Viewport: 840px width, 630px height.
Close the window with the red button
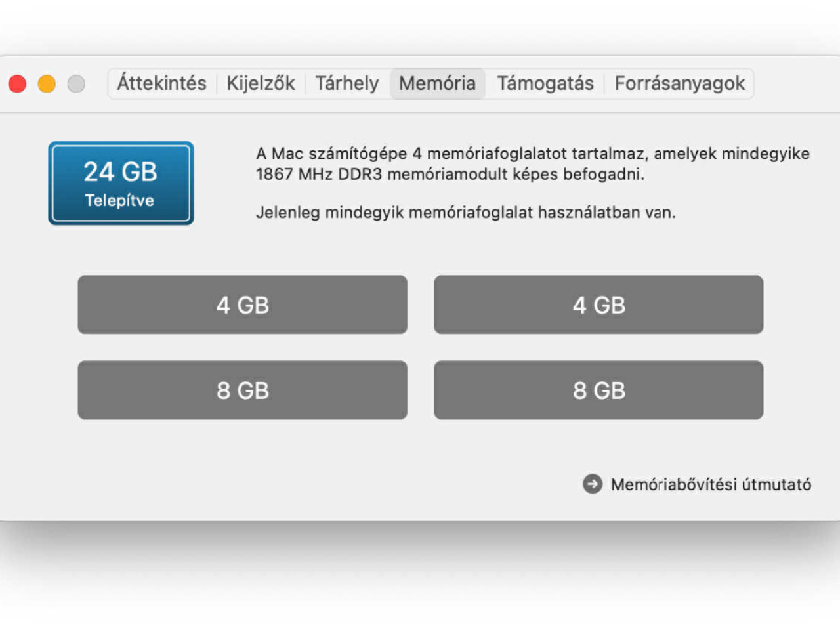click(17, 84)
